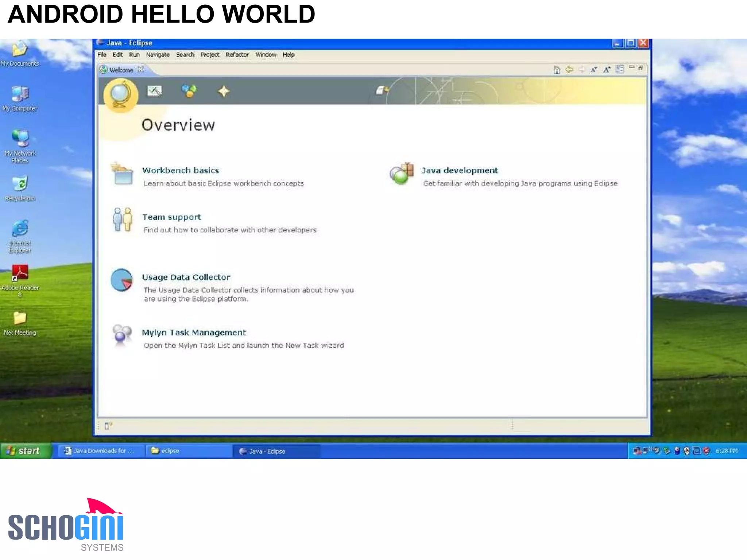This screenshot has height=560, width=747.
Task: Open the Overview globe icon in Welcome
Action: pos(120,95)
